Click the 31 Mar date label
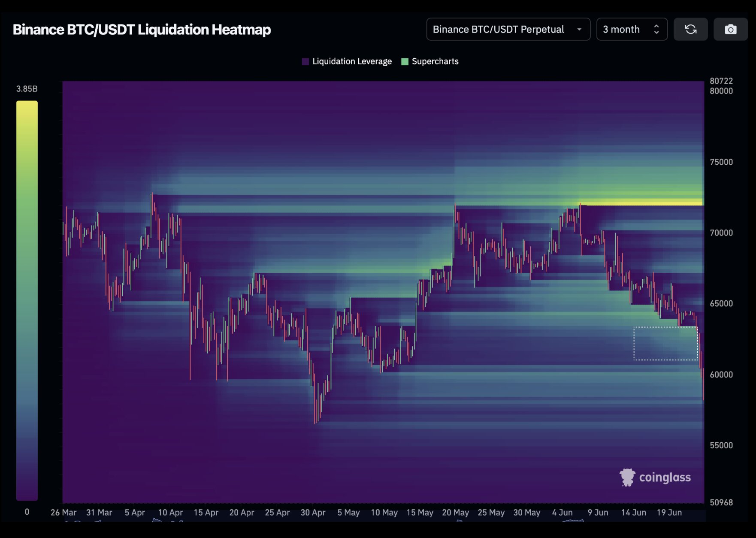The image size is (756, 538). coord(99,512)
